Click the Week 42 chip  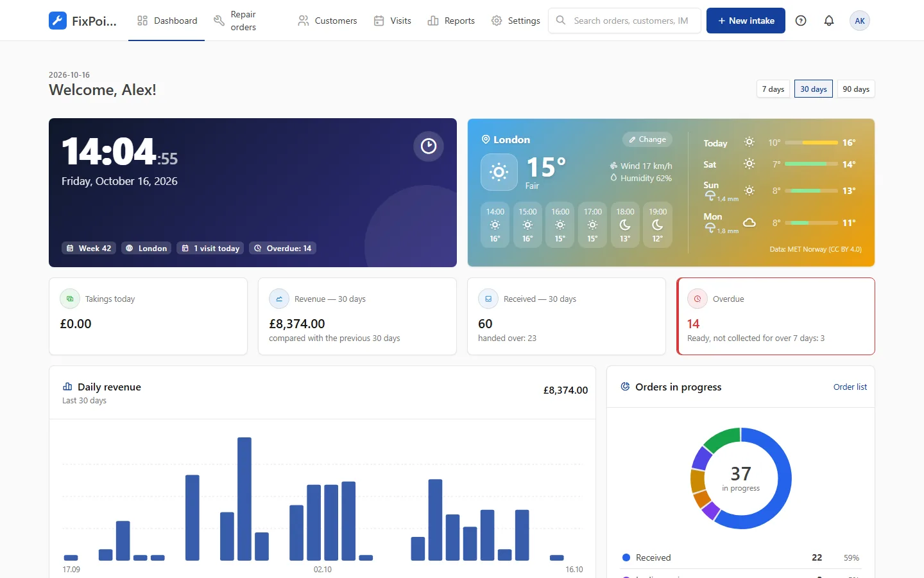pos(89,249)
